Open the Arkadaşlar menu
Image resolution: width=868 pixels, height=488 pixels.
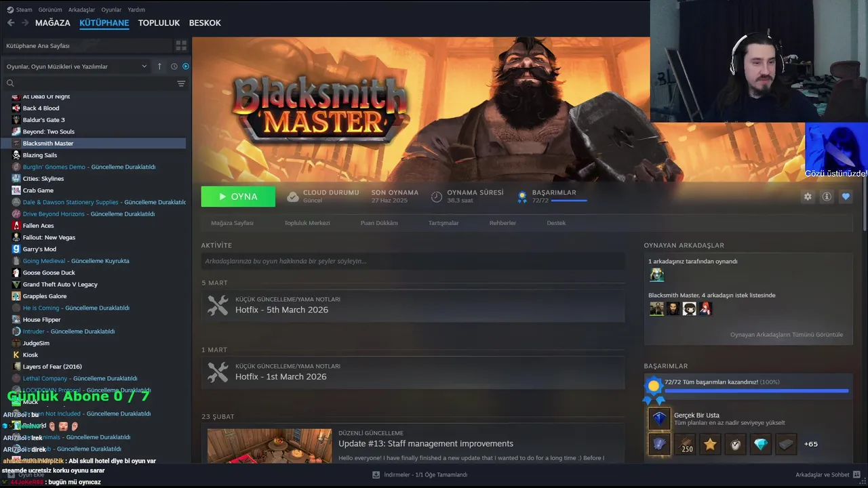tap(82, 9)
